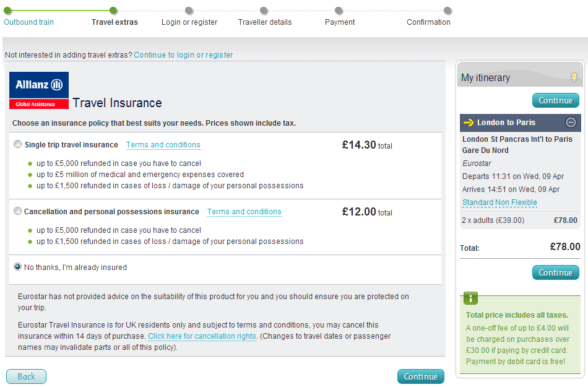Click the yellow arrow icon beside London to Paris
This screenshot has height=387, width=588.
[469, 122]
